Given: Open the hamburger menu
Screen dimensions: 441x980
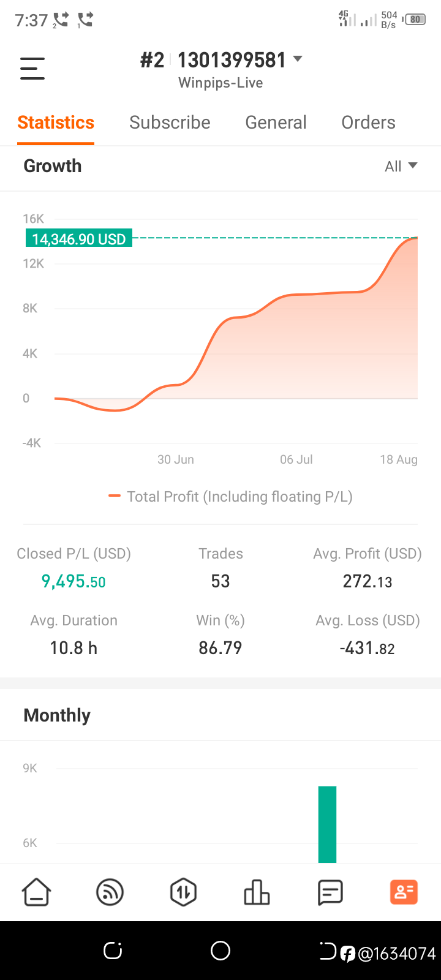Looking at the screenshot, I should click(x=32, y=68).
